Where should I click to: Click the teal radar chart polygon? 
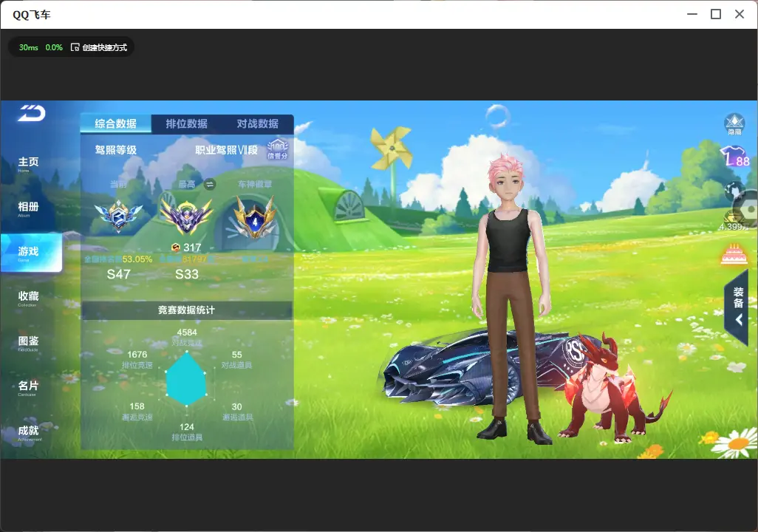point(187,379)
